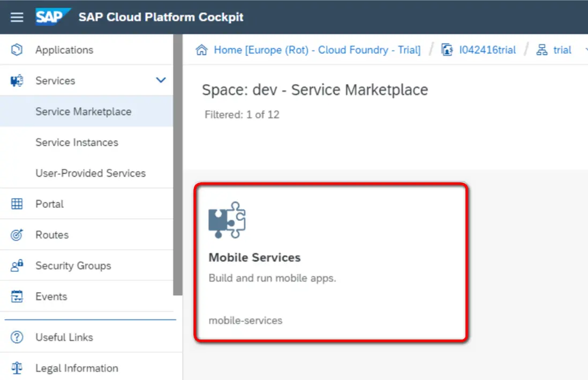Open the Mobile Services tile

coord(331,263)
